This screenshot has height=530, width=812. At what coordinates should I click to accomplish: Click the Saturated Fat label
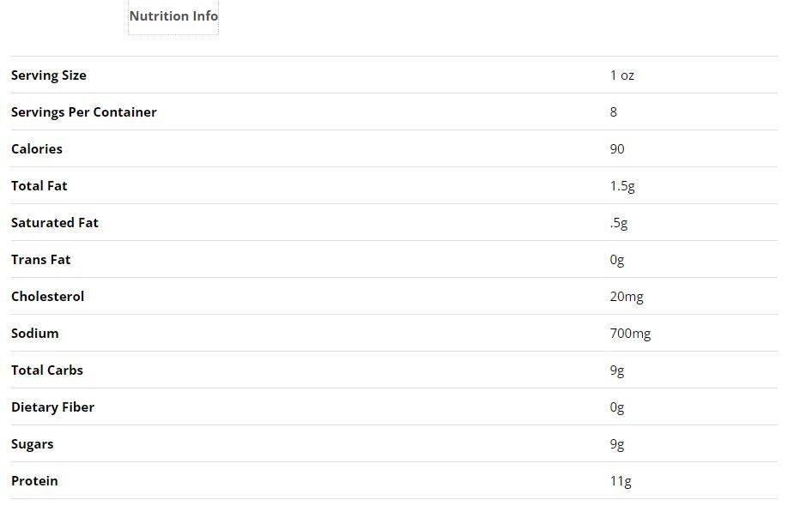click(x=55, y=223)
